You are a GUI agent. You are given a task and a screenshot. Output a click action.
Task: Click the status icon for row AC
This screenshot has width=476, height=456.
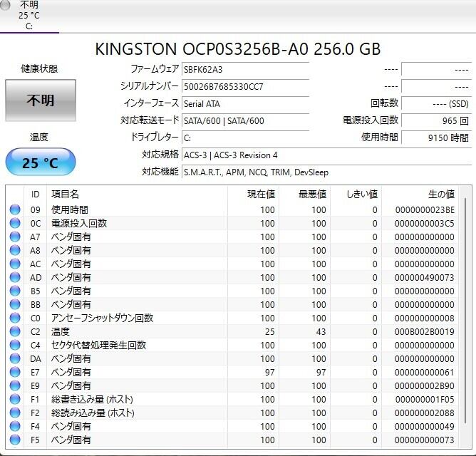pyautogui.click(x=15, y=264)
